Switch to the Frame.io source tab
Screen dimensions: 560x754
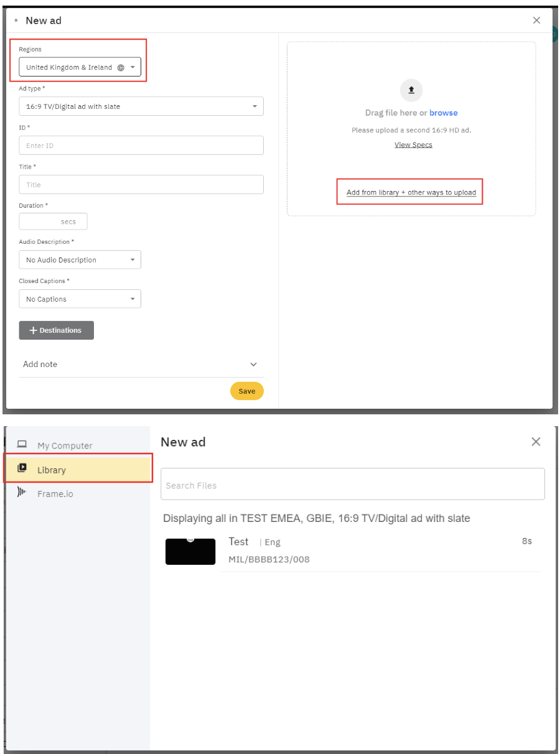[x=55, y=494]
